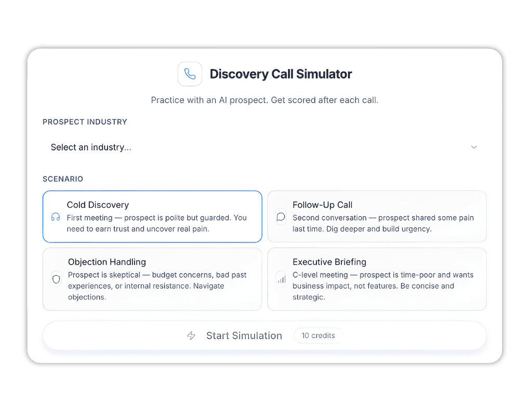Click the Executive Briefing card
532x416 pixels.
377,279
